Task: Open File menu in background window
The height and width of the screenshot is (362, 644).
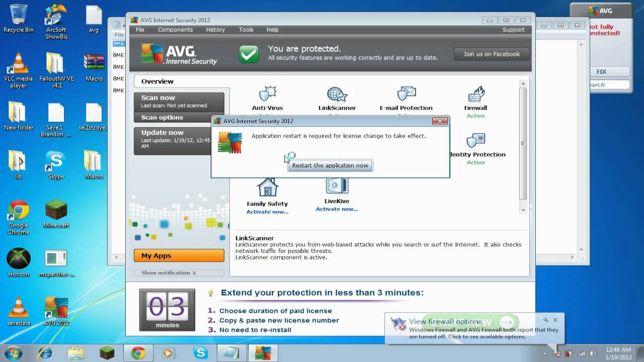Action: pos(119,35)
